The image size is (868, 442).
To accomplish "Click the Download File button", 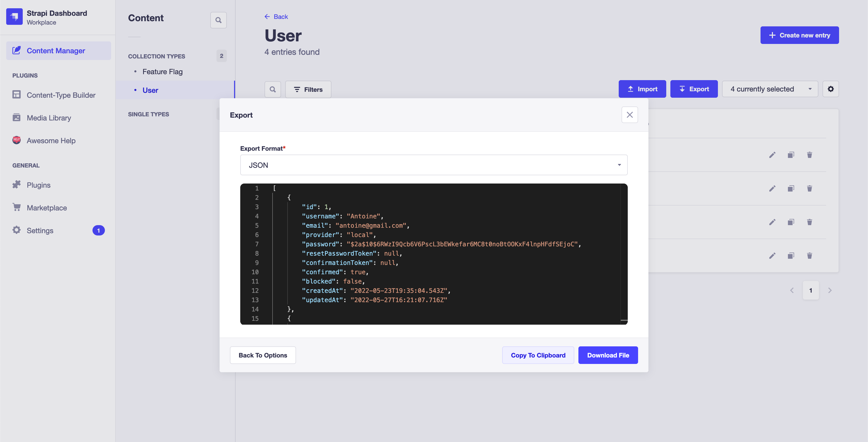I will click(608, 355).
